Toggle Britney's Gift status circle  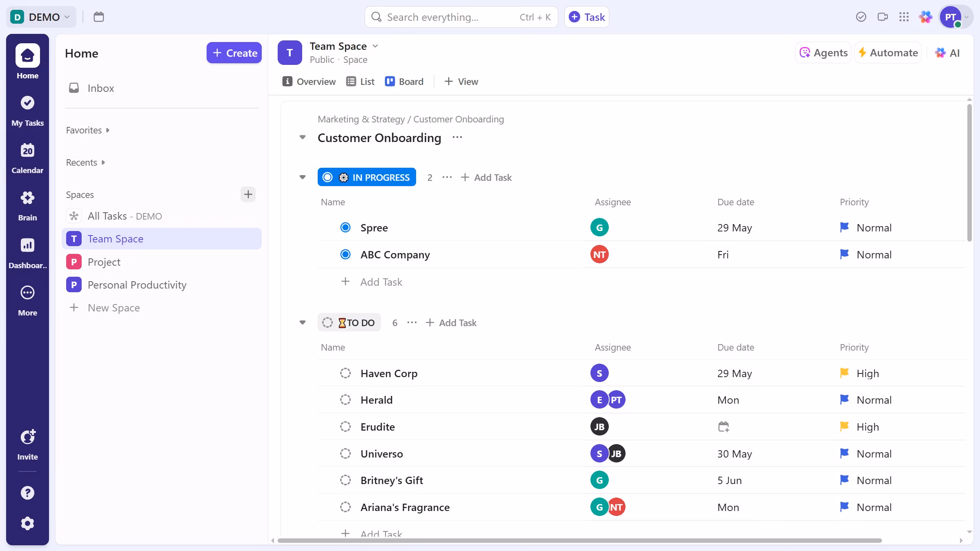345,480
